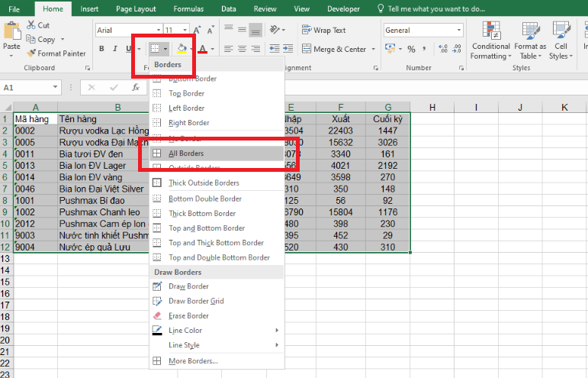This screenshot has height=378, width=588.
Task: Click the Format Painter tool
Action: (56, 53)
